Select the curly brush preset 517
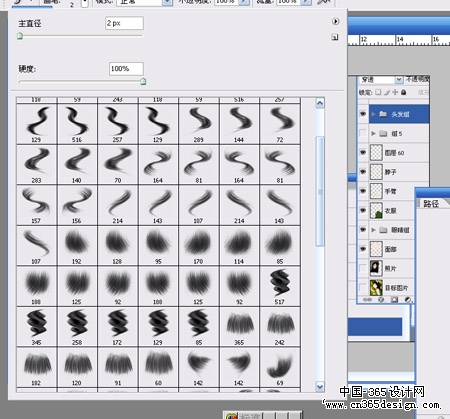 point(280,286)
